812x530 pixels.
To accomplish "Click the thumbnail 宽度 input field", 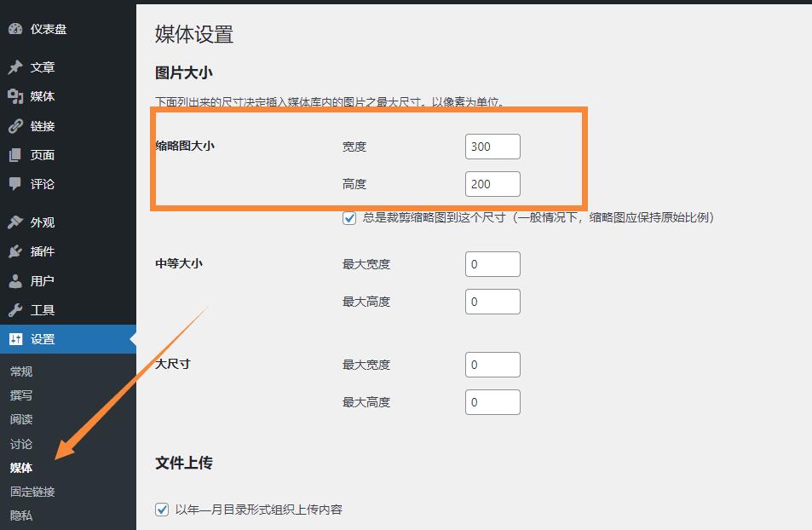I will click(x=492, y=147).
